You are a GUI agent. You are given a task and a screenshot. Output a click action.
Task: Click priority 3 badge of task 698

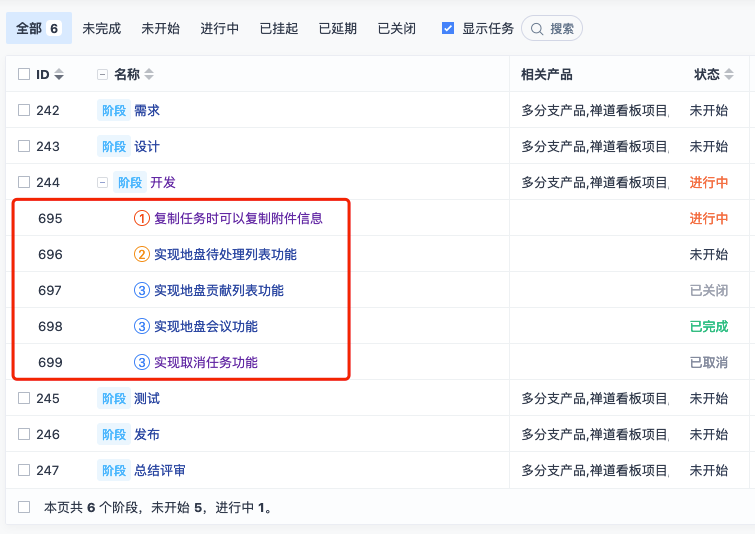coord(142,326)
